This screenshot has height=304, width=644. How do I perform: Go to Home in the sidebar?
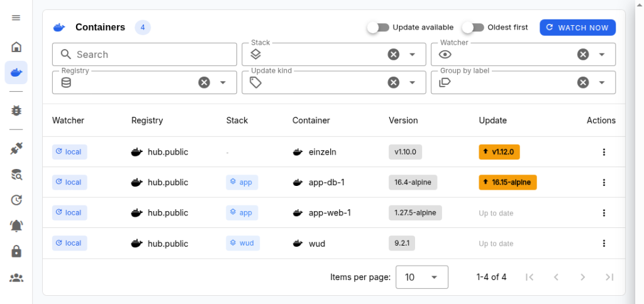coord(16,46)
